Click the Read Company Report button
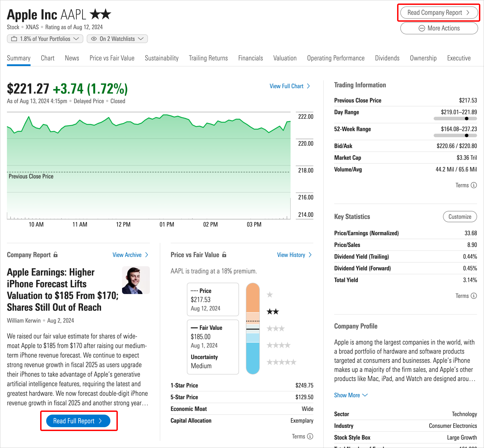484x448 pixels. [439, 13]
